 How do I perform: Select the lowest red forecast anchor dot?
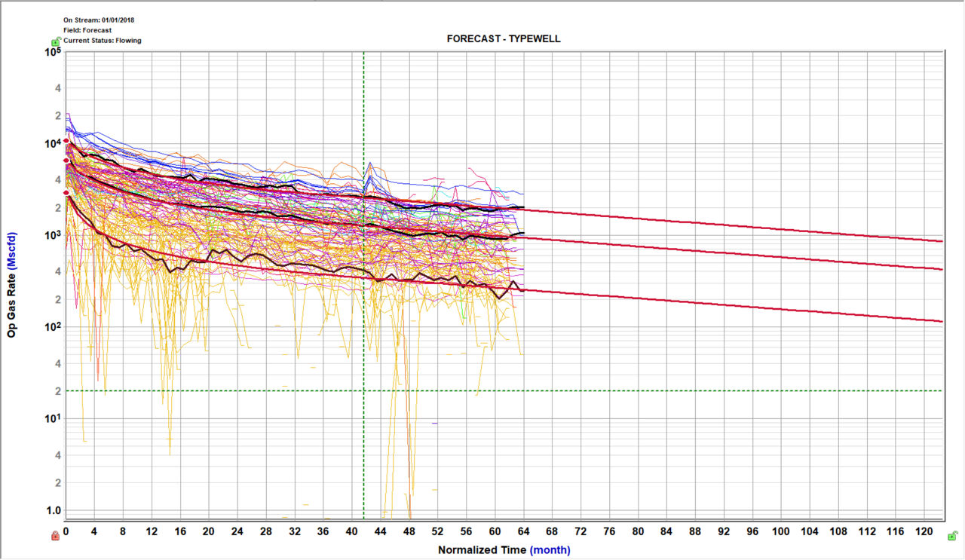[x=66, y=193]
